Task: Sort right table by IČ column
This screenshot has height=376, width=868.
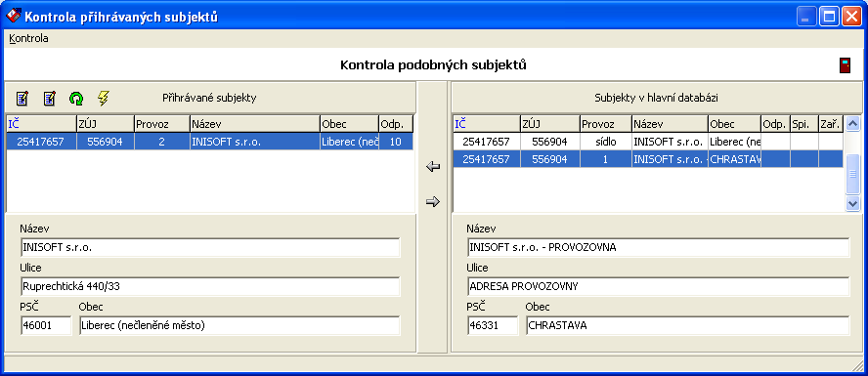Action: pyautogui.click(x=487, y=124)
